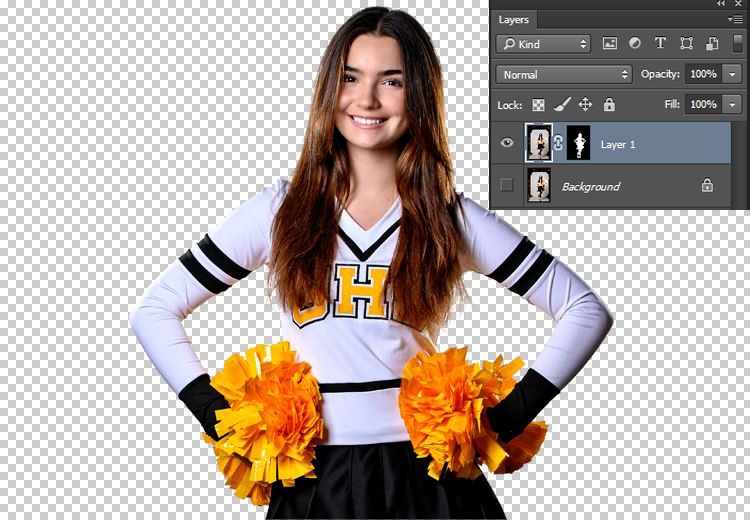
Task: Lock image pixels brush icon
Action: coord(562,104)
